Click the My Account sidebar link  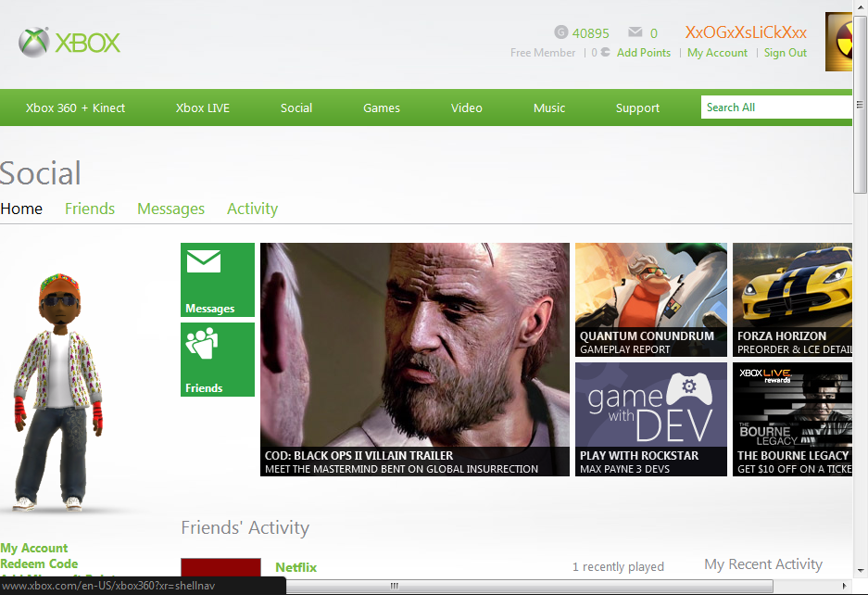coord(33,548)
